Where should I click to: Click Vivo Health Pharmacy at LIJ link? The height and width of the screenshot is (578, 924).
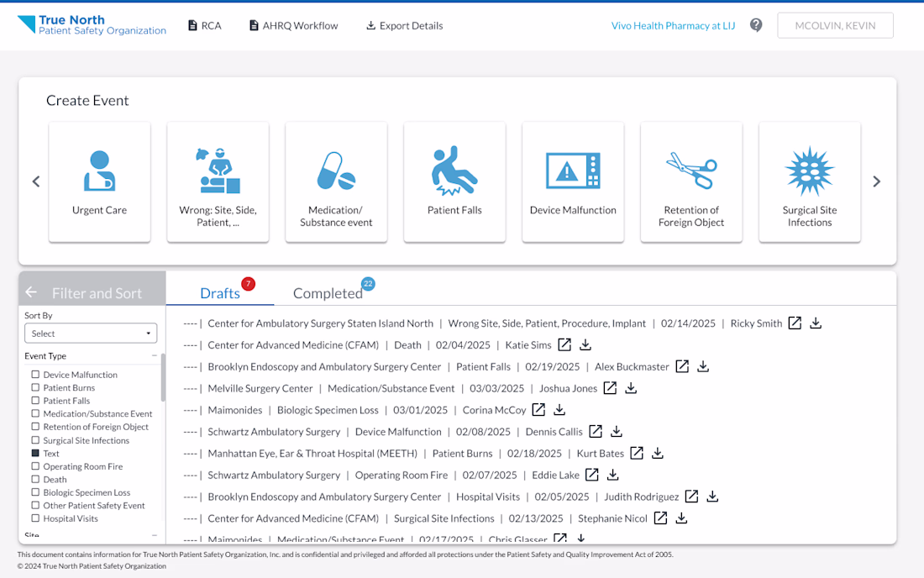[673, 25]
